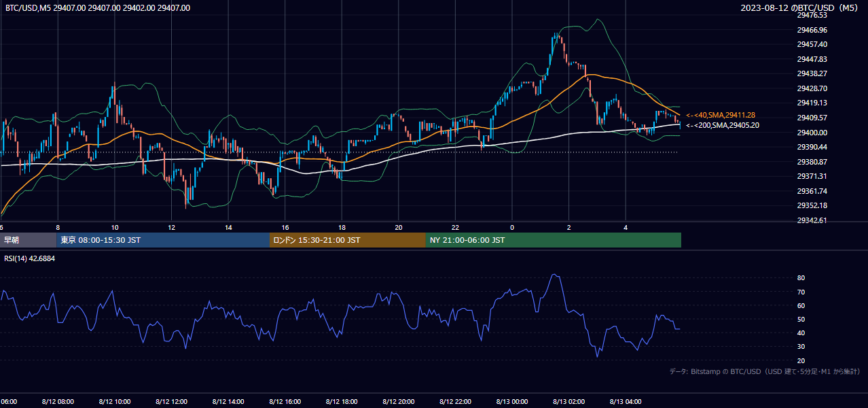This screenshot has height=408, width=868.
Task: Click the 29400.00 price axis label
Action: (812, 133)
